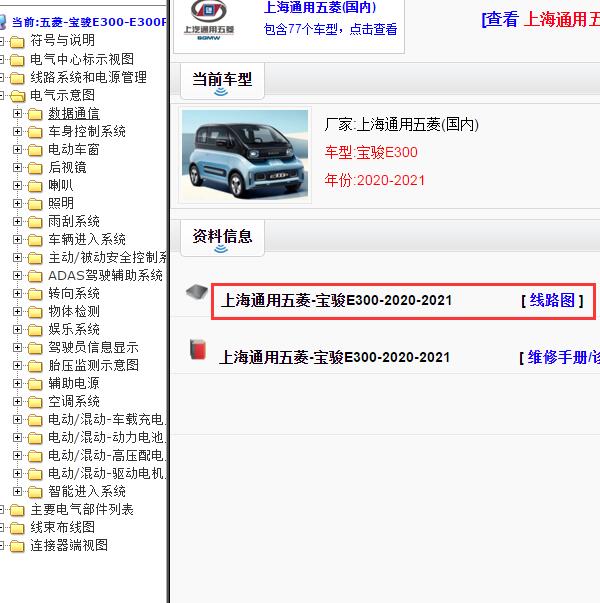Click the 连接器端视图 folder icon
Image resolution: width=600 pixels, height=603 pixels.
pos(17,546)
